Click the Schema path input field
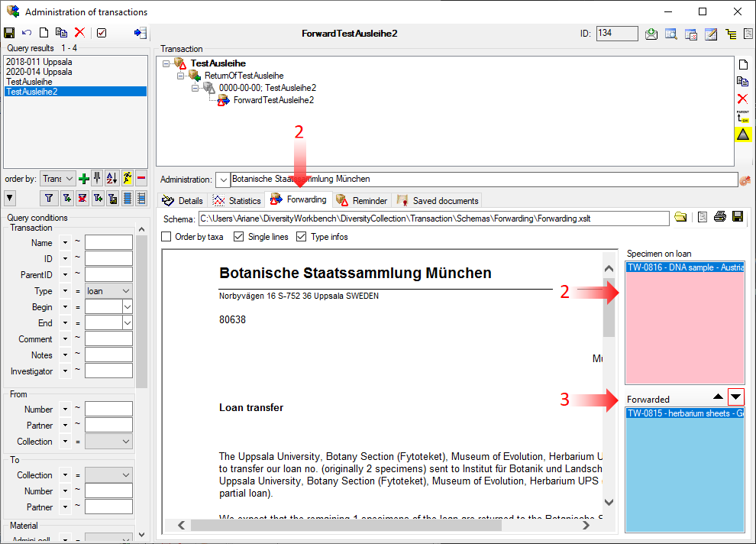 [434, 219]
